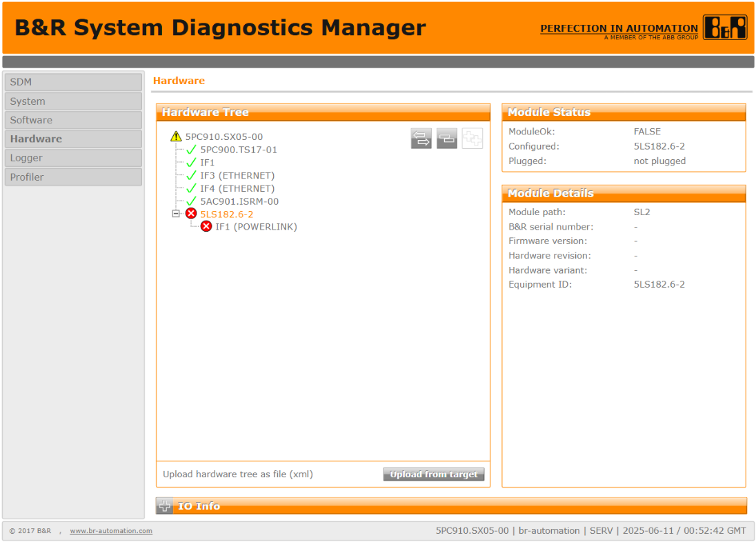Click the SERV mode text in the footer

point(601,530)
